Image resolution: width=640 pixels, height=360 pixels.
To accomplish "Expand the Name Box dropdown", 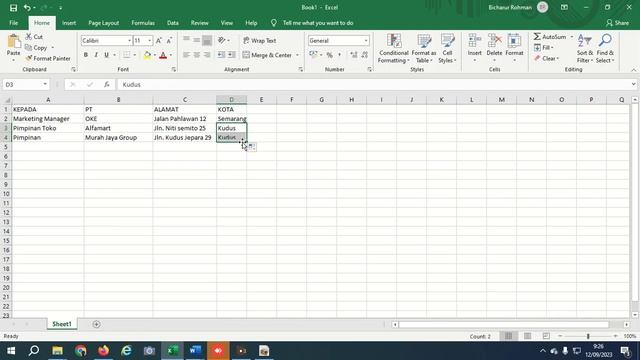I will 45,84.
